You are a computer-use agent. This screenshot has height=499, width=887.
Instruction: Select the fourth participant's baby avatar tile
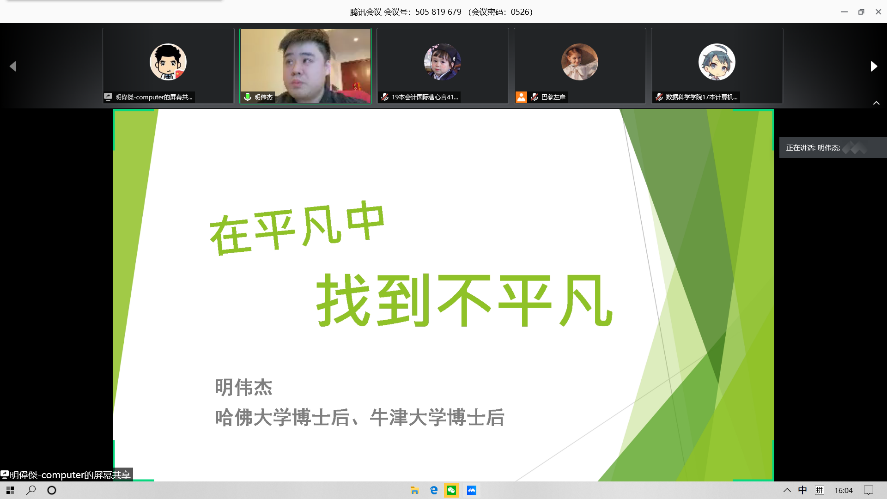tap(579, 61)
